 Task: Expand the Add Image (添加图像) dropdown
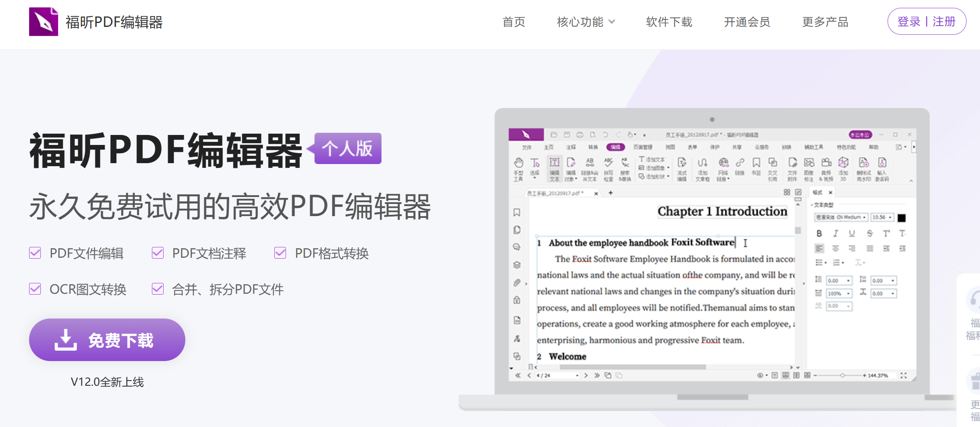click(668, 168)
